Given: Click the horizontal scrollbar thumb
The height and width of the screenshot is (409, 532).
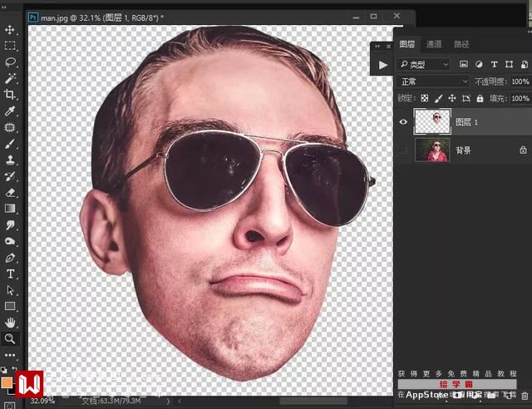Looking at the screenshot, I should tap(313, 402).
